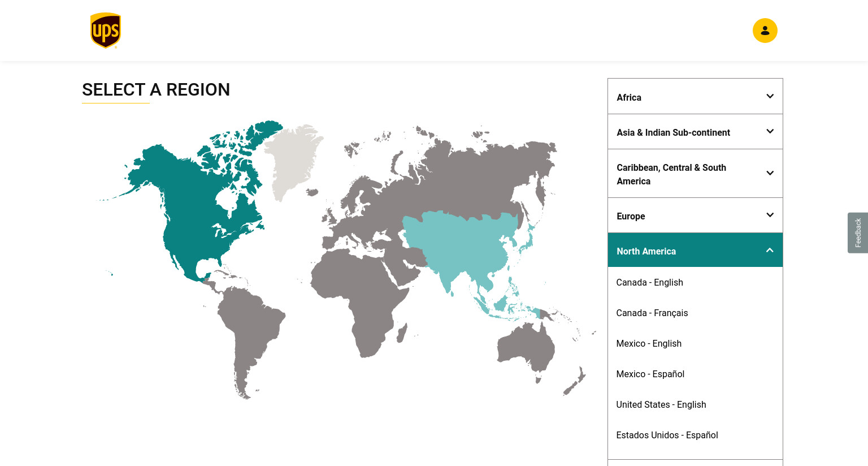Choose United States - English

(661, 404)
